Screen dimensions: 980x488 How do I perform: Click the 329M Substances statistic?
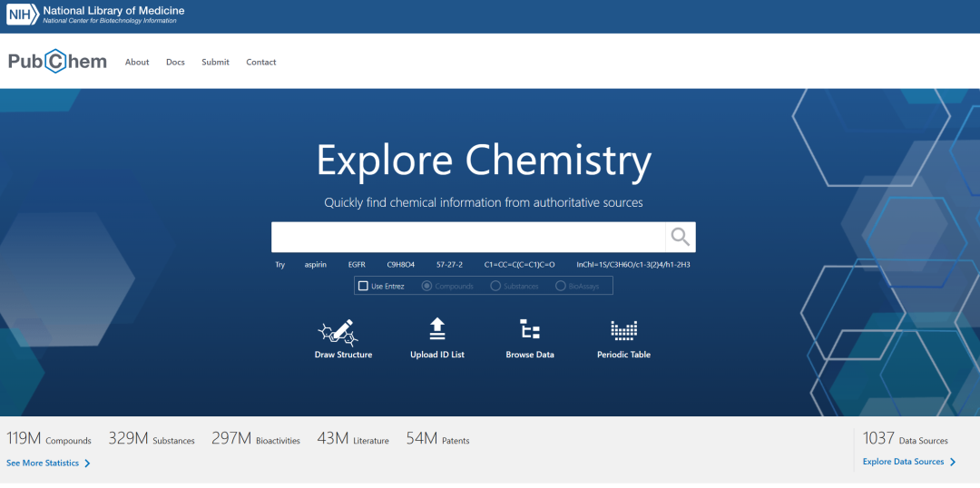pos(152,439)
